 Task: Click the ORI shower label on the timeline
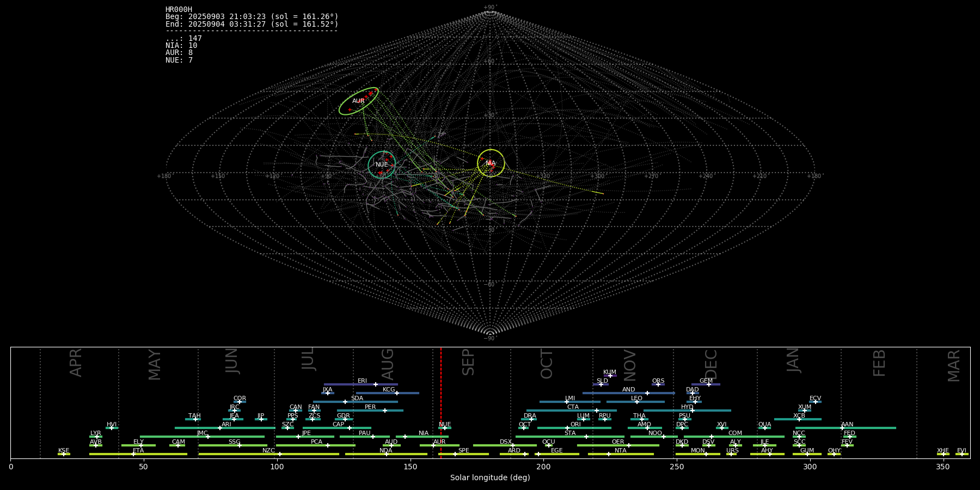pyautogui.click(x=575, y=425)
